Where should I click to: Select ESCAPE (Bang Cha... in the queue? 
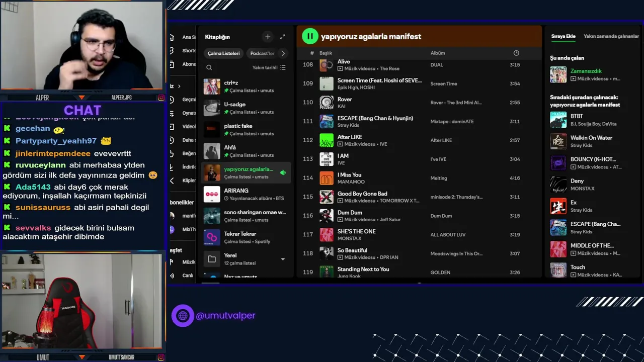[595, 224]
